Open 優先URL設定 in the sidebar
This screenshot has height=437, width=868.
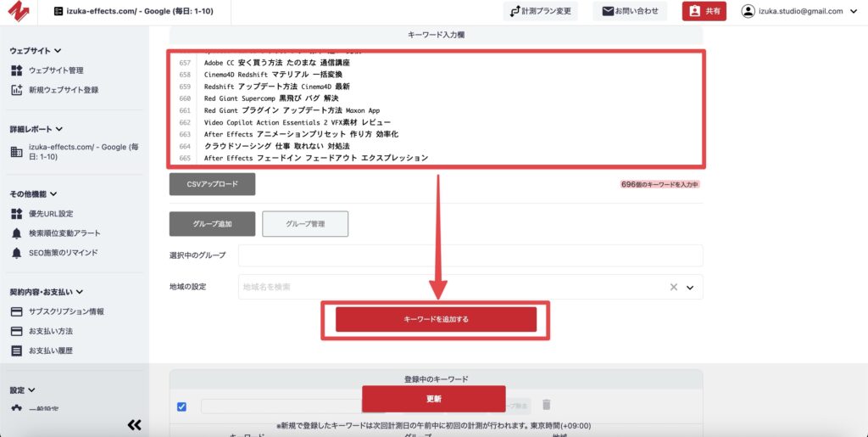click(51, 214)
